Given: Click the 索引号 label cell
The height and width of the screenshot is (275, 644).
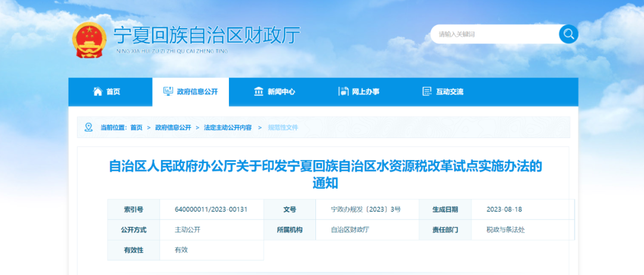Looking at the screenshot, I should [134, 210].
